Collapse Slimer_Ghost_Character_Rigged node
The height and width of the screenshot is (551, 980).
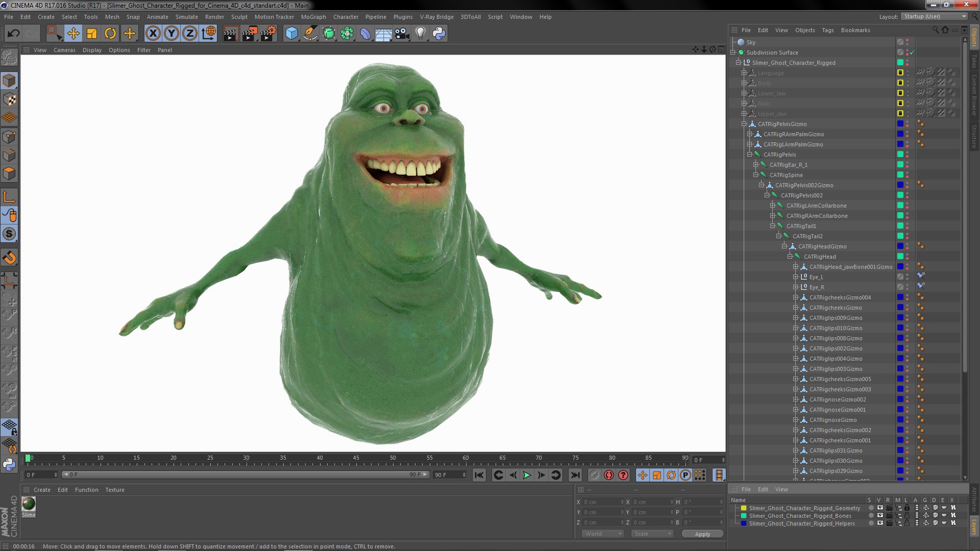tap(739, 63)
